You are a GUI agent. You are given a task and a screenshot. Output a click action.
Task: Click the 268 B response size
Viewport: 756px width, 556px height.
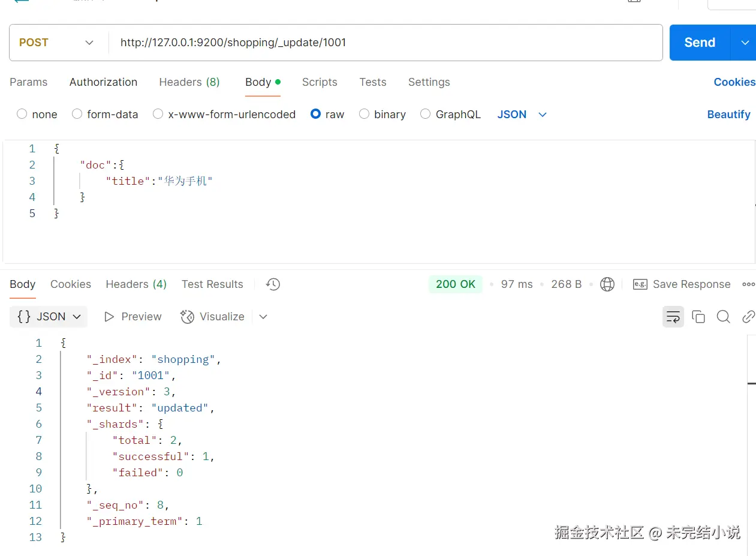(567, 284)
